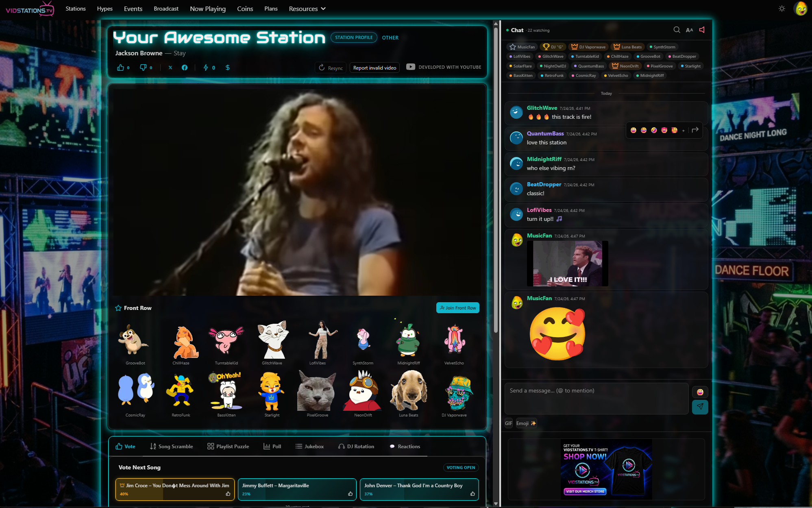Click PixelGroove cat avatar in Front Row
Image resolution: width=812 pixels, height=508 pixels.
point(317,391)
